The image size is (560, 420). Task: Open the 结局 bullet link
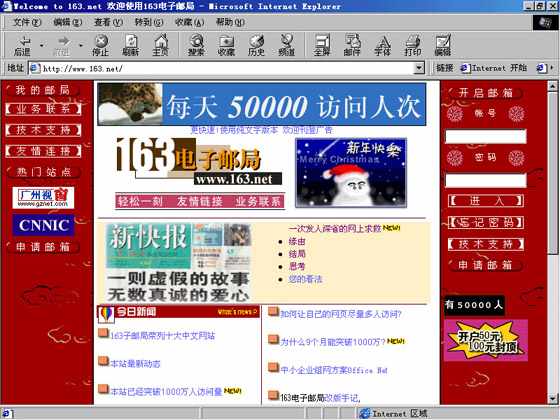click(297, 254)
